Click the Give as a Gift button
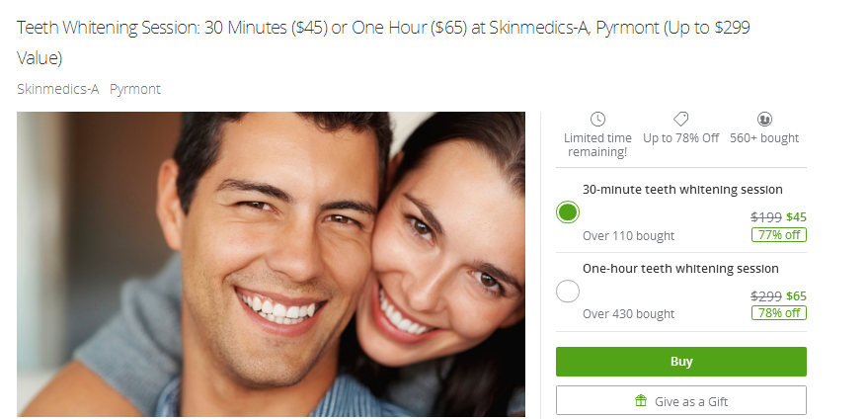Viewport: 868px width, 419px height. coord(681,400)
